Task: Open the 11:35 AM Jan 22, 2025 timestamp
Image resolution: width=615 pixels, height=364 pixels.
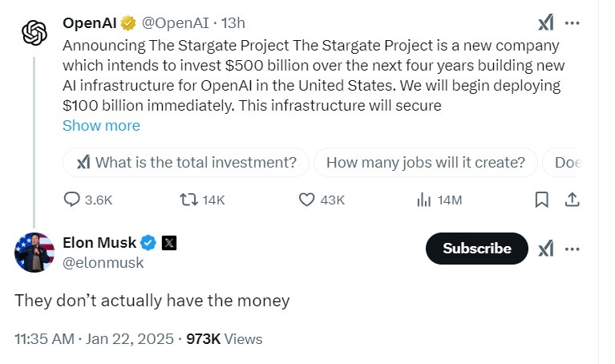Action: (x=94, y=339)
